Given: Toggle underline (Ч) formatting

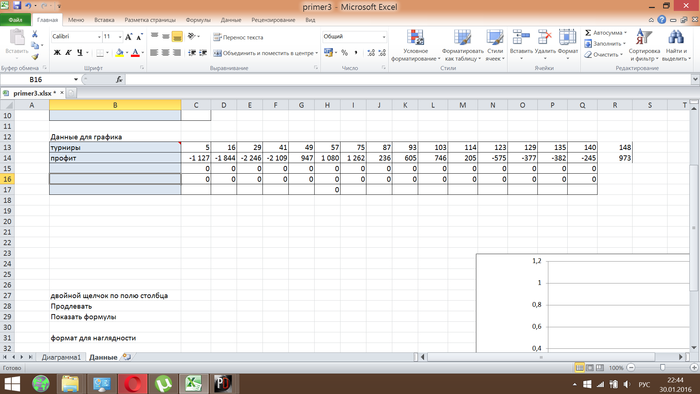Looking at the screenshot, I should coord(79,53).
